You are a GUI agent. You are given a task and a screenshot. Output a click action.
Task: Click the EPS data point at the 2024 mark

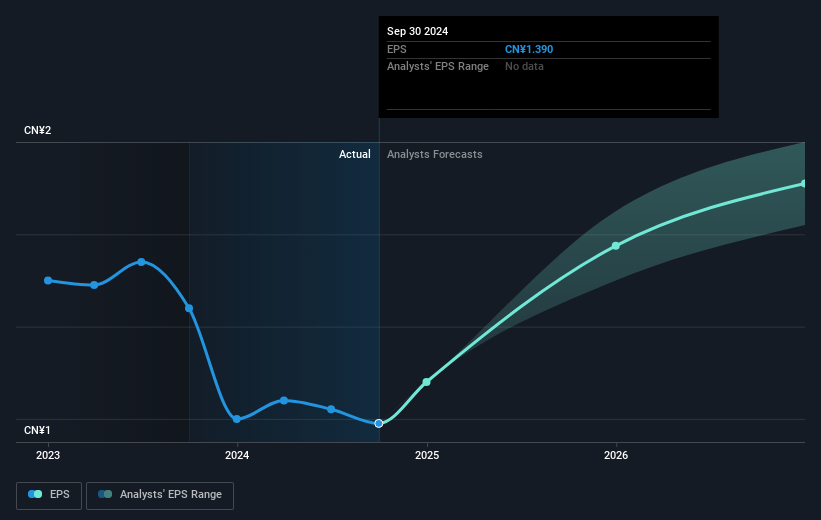[x=237, y=419]
